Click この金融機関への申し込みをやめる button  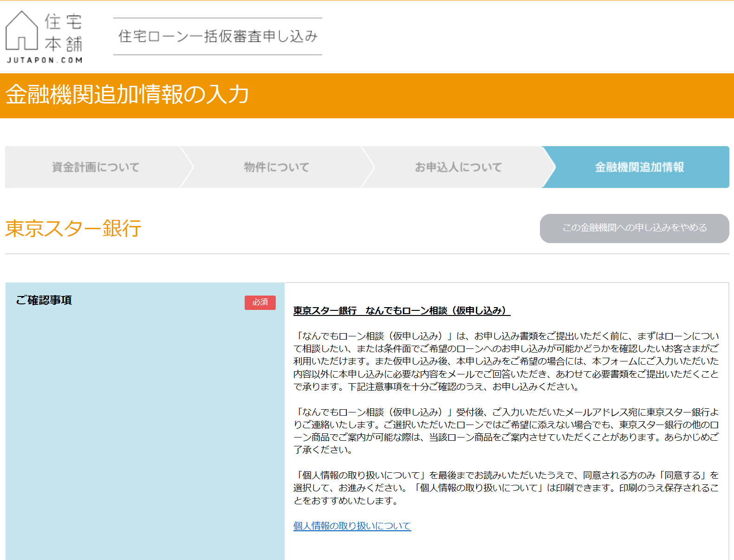point(634,228)
